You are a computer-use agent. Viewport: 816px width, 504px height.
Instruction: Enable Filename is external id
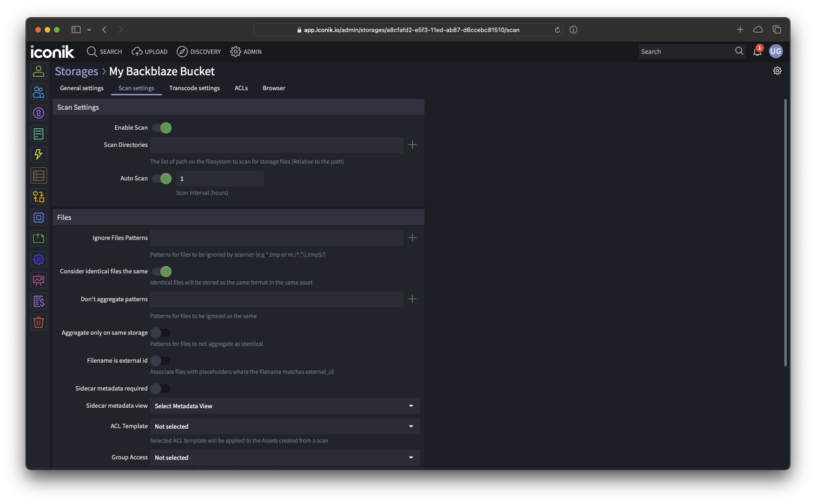(160, 361)
